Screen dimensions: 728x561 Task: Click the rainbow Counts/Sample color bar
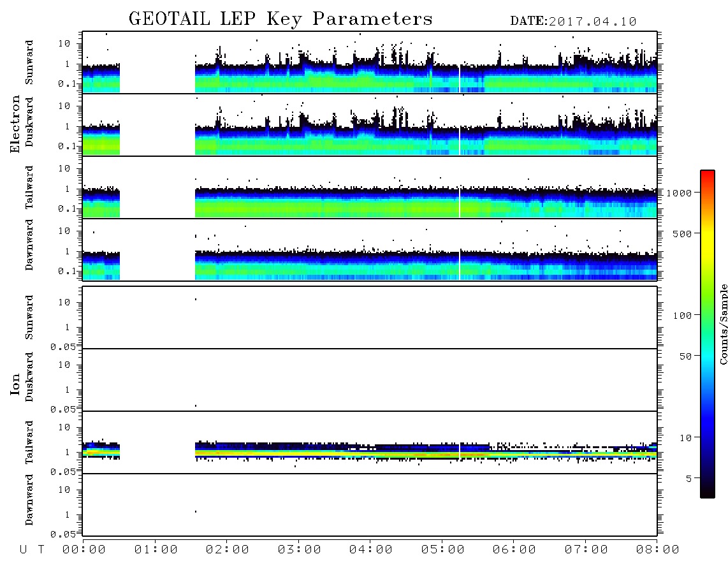tap(708, 334)
